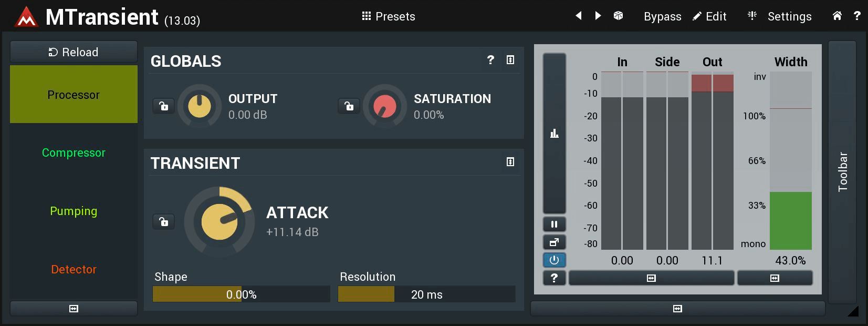
Task: Toggle the meters power button
Action: pos(554,260)
